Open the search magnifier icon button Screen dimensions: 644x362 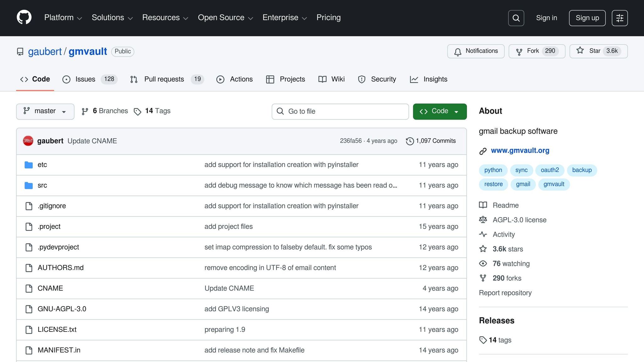tap(516, 18)
